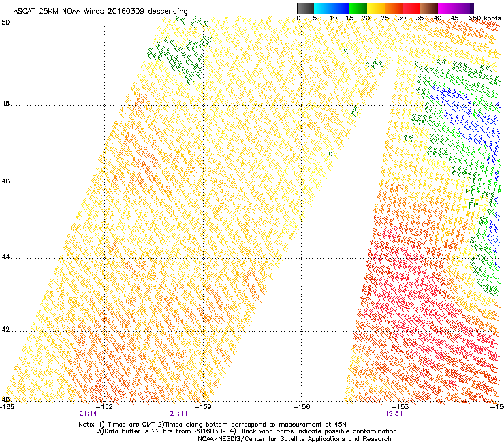
Task: Click the cyan-blue 5-15 knots color swatch
Action: (331, 8)
